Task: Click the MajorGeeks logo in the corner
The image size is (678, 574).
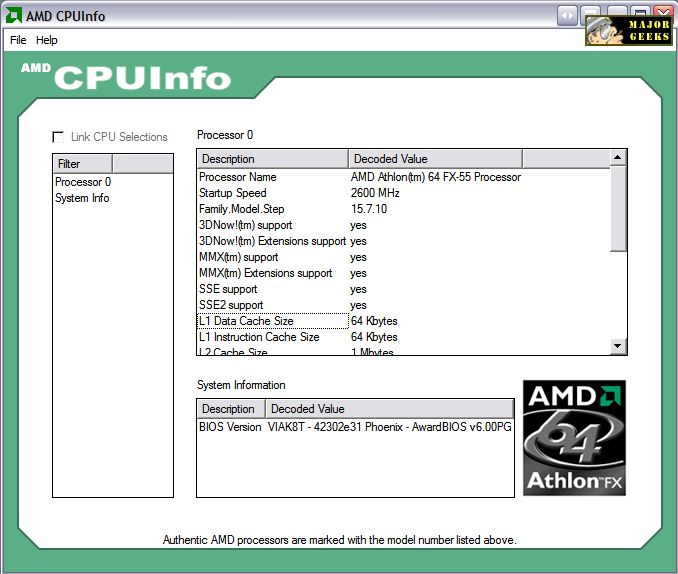Action: coord(628,30)
